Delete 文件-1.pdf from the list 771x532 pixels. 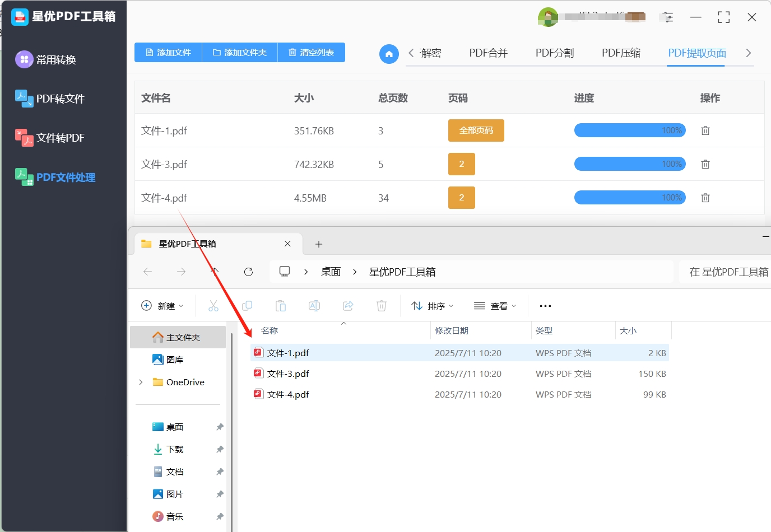click(705, 130)
